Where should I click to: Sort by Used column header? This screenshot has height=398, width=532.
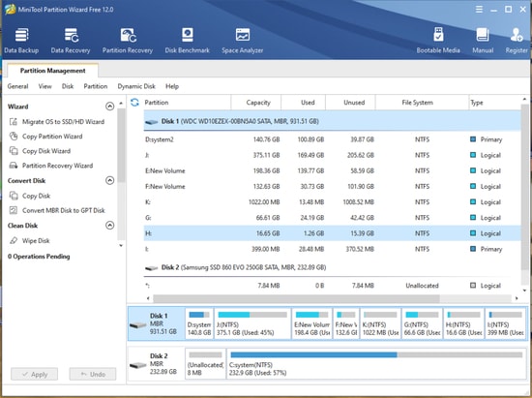[x=304, y=103]
